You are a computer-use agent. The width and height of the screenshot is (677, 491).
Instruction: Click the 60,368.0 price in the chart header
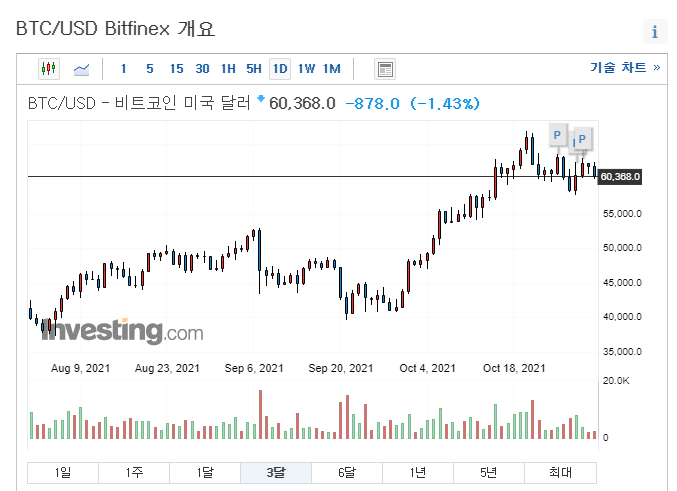[x=302, y=104]
